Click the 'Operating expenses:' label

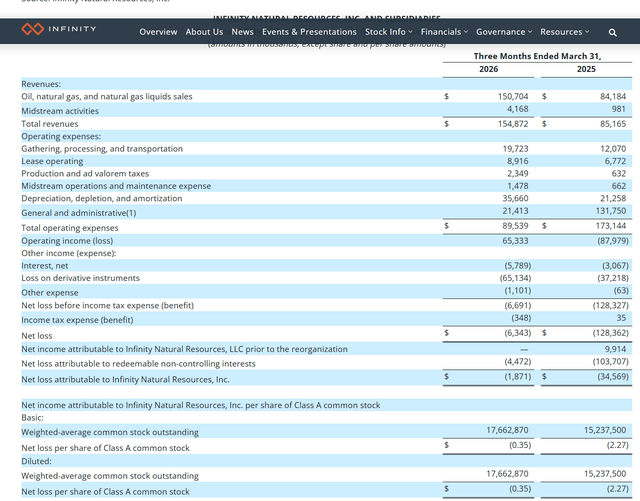(x=61, y=136)
